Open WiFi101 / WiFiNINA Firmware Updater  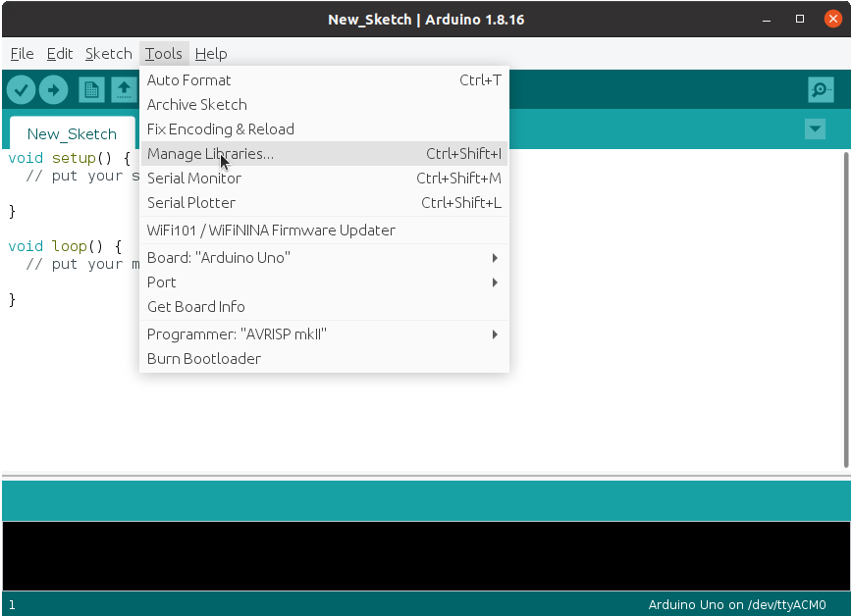click(324, 231)
